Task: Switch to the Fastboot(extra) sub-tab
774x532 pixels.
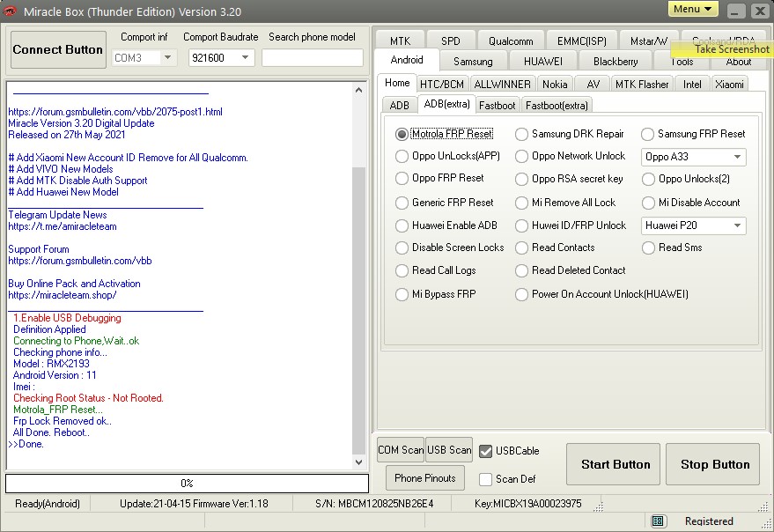Action: pos(557,105)
